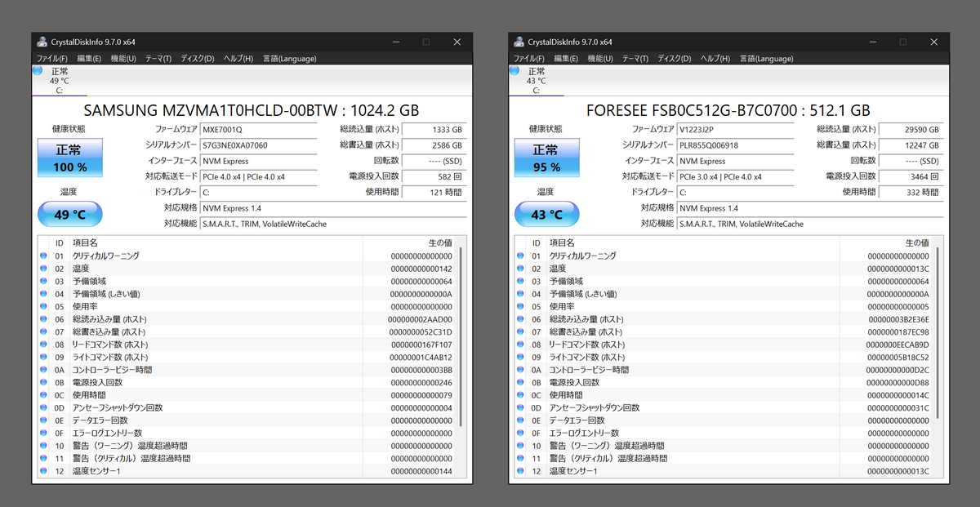Click status orb beside データエラー回数 in FORESEE list
The image size is (980, 507).
click(x=520, y=420)
